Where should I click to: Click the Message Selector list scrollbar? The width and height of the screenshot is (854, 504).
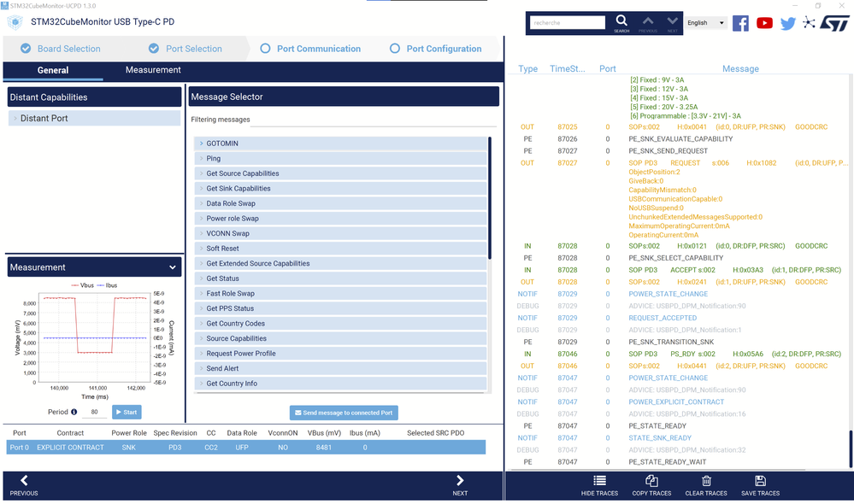490,198
